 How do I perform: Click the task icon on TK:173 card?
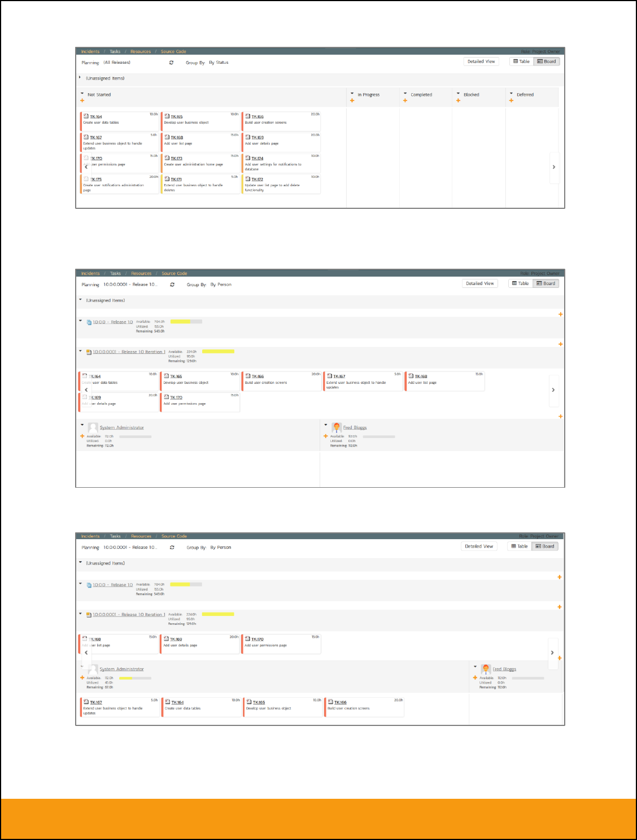pyautogui.click(x=167, y=158)
